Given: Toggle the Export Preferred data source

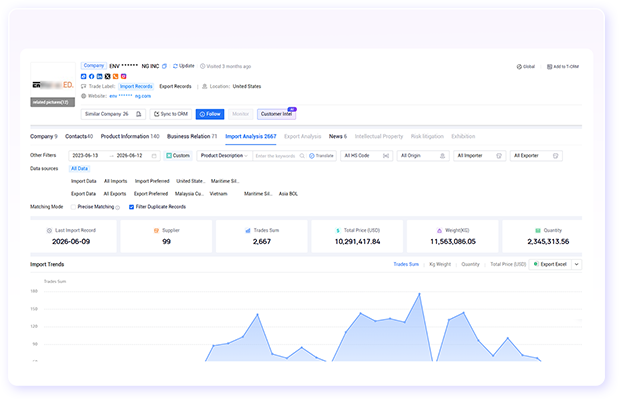Looking at the screenshot, I should (x=151, y=194).
